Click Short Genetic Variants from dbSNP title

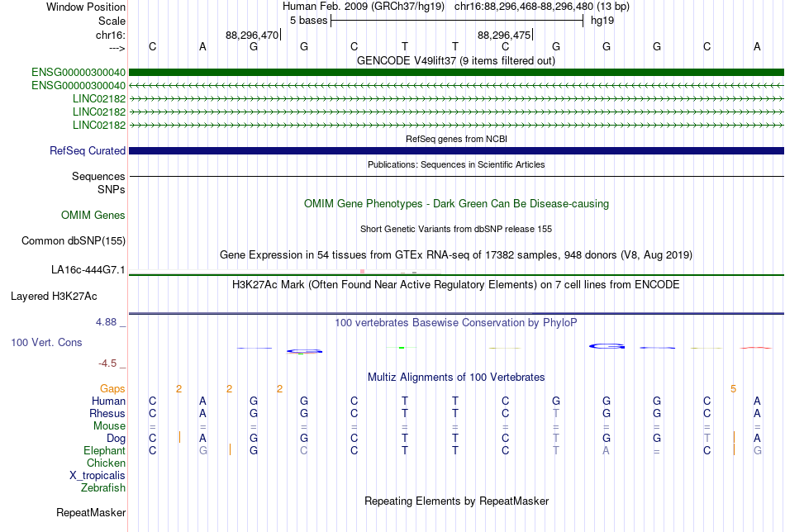pos(456,229)
